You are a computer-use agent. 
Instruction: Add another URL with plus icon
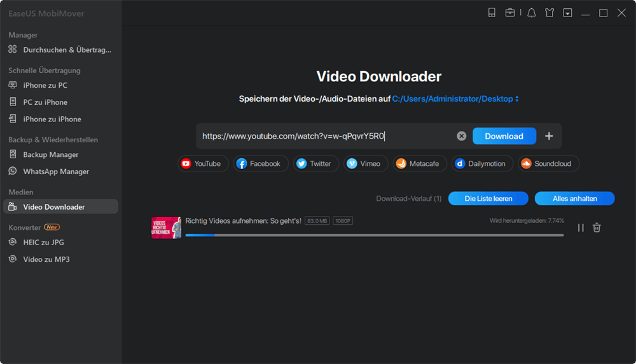click(x=549, y=136)
